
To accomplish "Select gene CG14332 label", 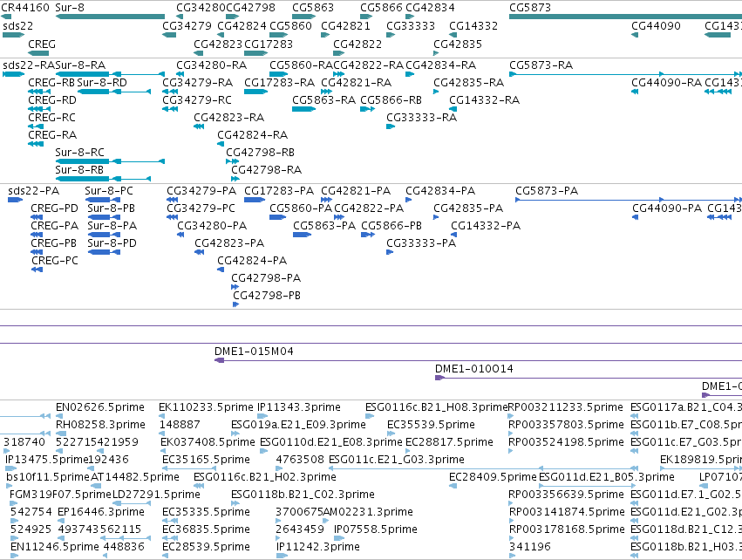I will click(473, 25).
